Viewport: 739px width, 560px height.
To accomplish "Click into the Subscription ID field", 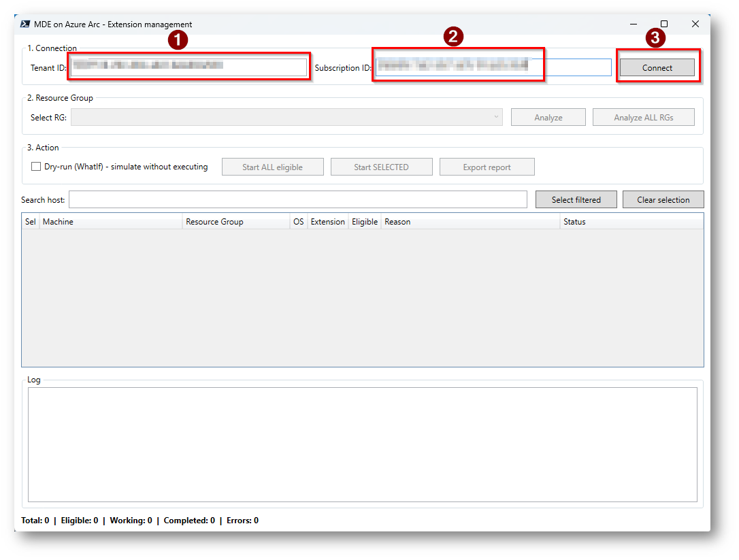I will (x=493, y=67).
